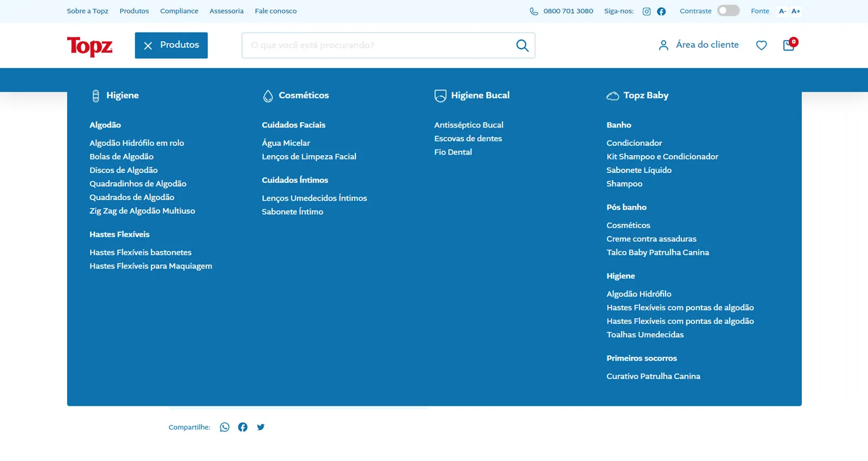Share via Twitter icon
The width and height of the screenshot is (868, 461).
[x=260, y=427]
